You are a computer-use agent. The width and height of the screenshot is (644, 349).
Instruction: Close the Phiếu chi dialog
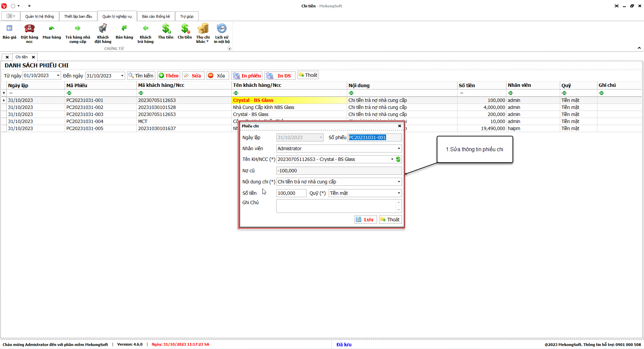tap(399, 126)
